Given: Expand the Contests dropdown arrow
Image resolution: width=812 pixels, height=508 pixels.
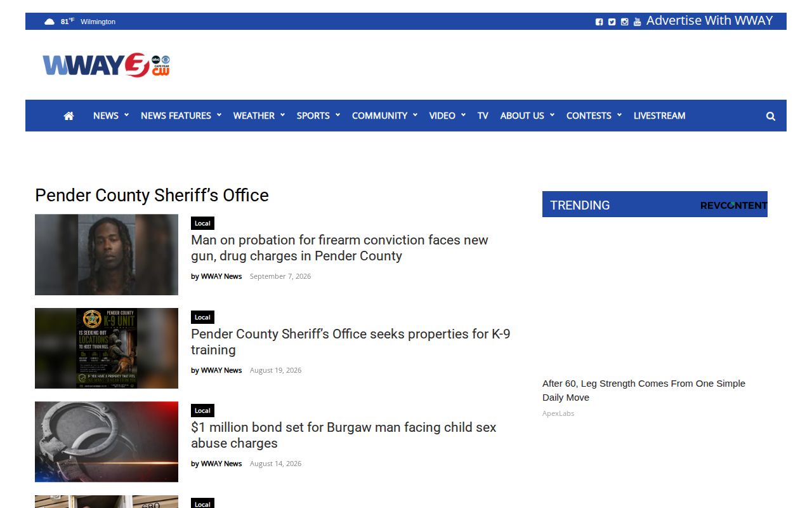Looking at the screenshot, I should click(619, 115).
